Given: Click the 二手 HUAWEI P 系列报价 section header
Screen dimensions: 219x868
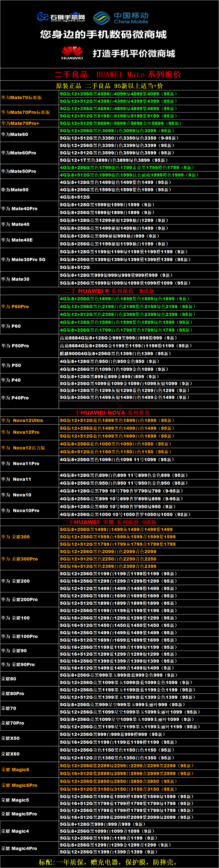Looking at the screenshot, I should coord(109,291).
